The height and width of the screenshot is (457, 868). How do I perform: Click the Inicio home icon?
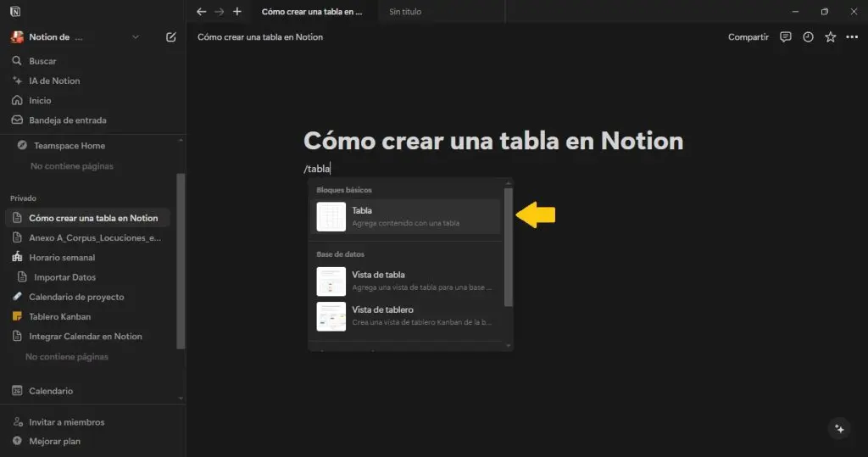17,100
